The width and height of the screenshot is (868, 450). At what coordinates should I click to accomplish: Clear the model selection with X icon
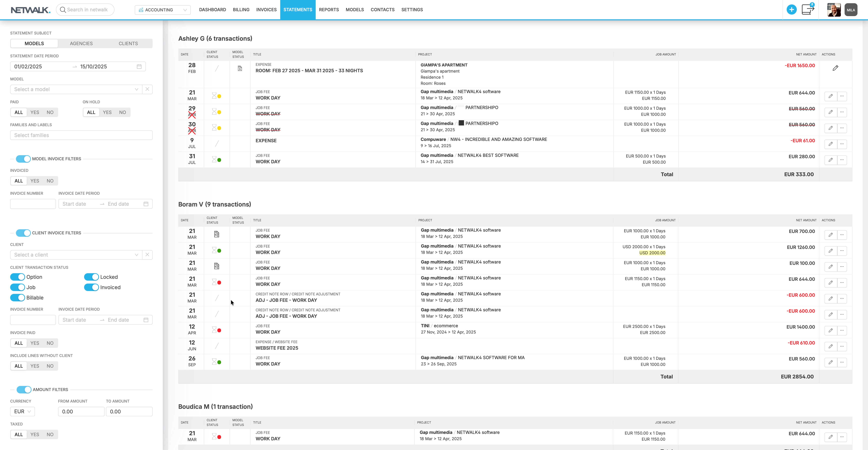click(147, 89)
